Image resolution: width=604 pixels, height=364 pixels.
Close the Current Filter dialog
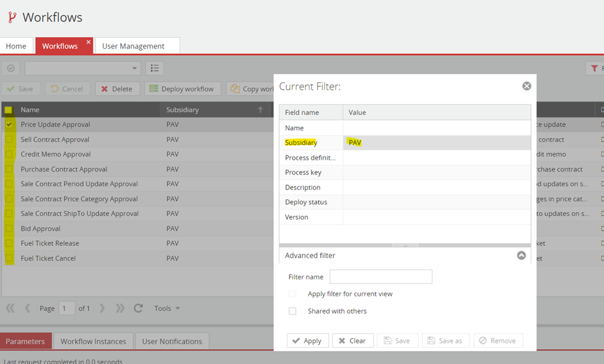527,86
